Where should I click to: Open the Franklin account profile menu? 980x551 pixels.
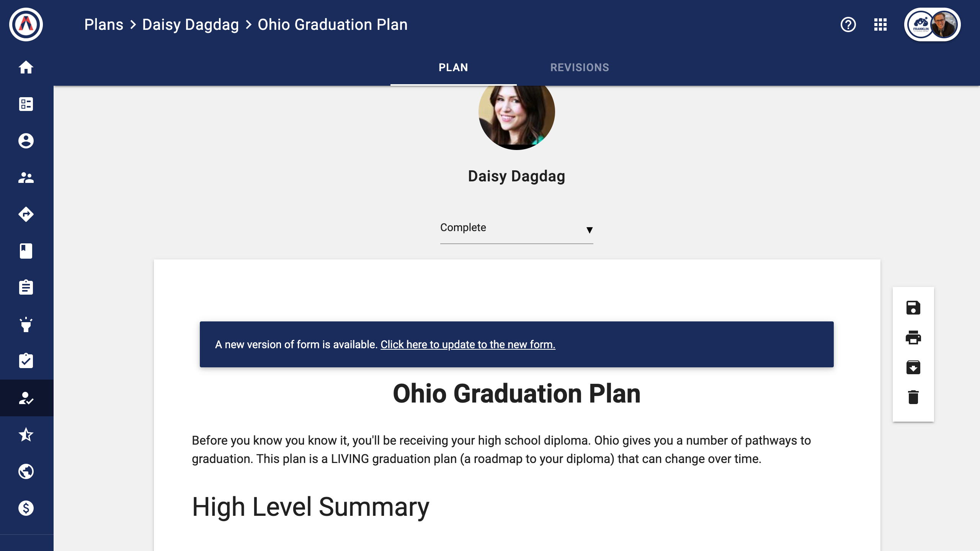tap(932, 24)
